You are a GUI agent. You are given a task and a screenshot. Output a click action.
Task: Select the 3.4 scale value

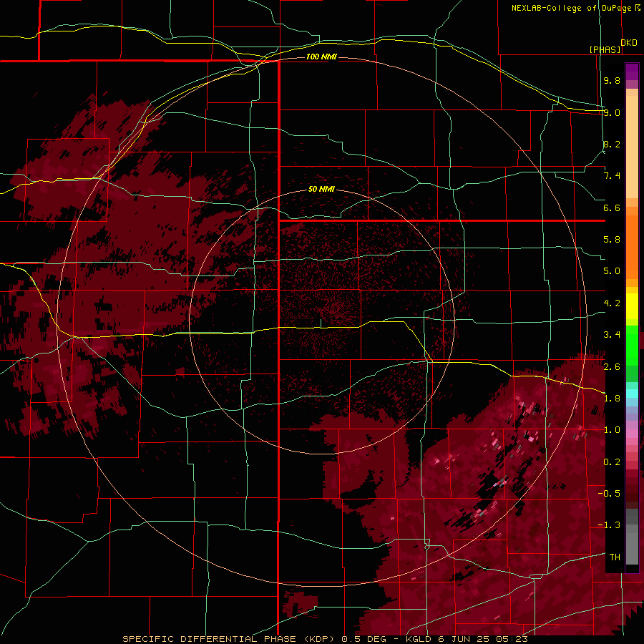(x=612, y=335)
